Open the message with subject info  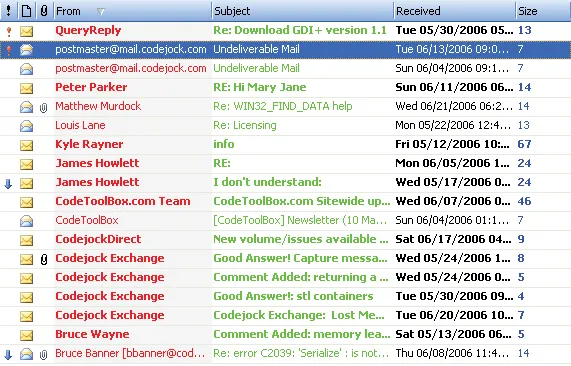[x=224, y=144]
